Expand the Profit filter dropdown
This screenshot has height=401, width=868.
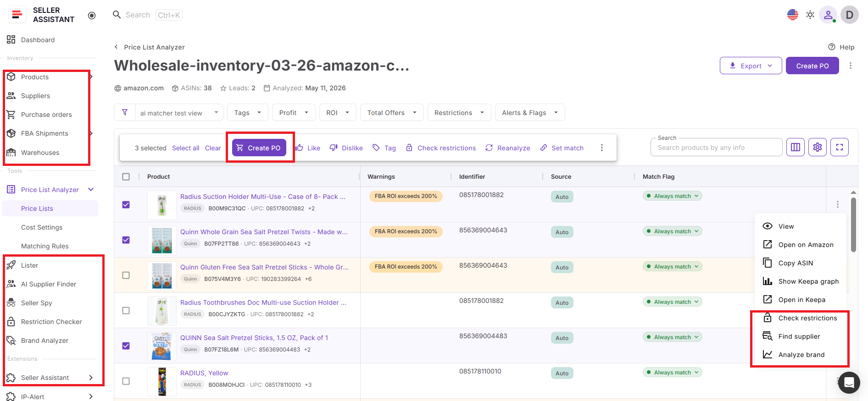(294, 113)
